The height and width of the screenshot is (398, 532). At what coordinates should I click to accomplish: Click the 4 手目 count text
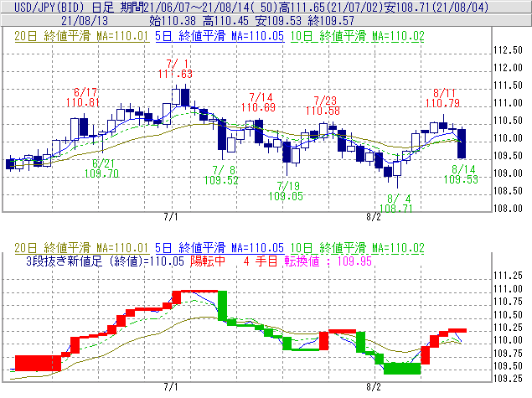261,261
